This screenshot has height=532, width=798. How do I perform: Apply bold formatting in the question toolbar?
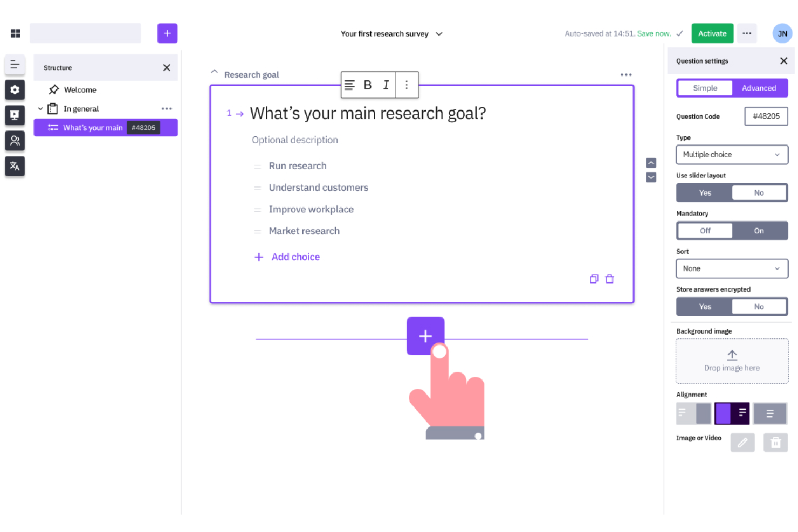pos(367,85)
